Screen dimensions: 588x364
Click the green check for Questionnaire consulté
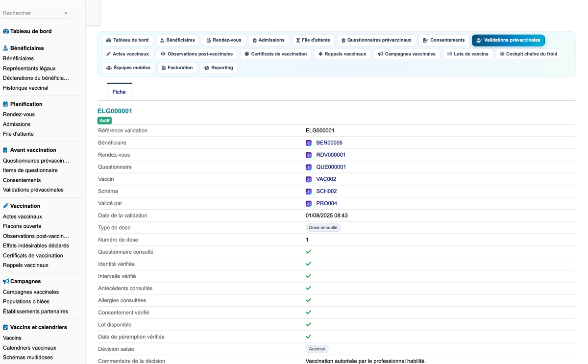tap(309, 252)
